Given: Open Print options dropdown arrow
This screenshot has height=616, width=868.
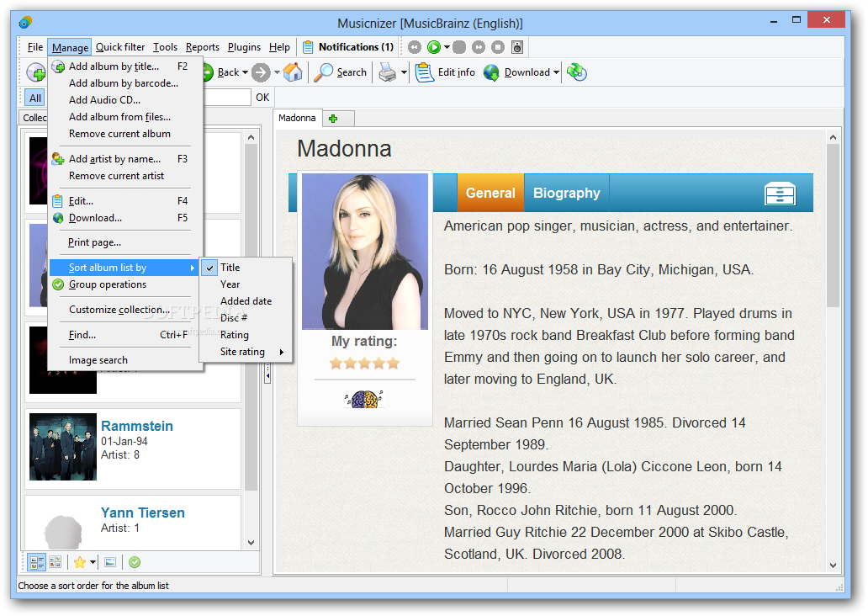Looking at the screenshot, I should click(404, 72).
